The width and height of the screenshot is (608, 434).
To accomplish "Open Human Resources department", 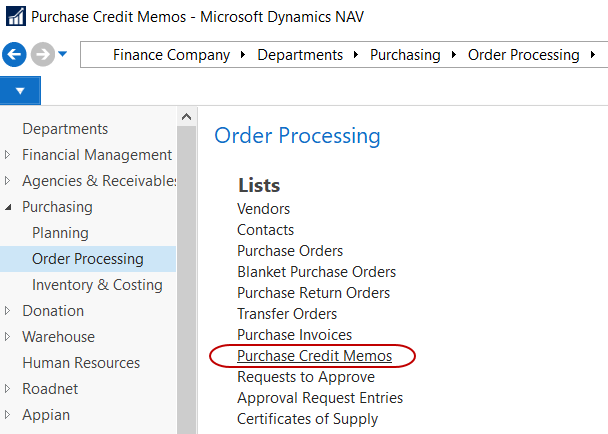I will [x=81, y=363].
